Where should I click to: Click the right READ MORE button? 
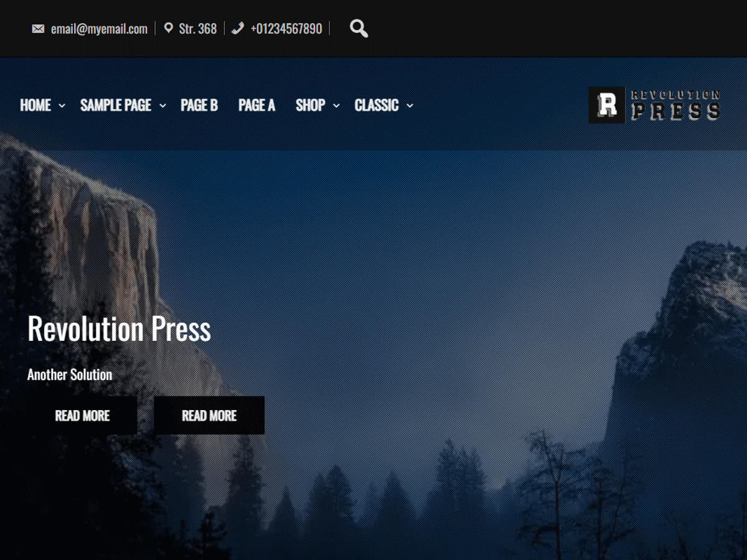209,415
